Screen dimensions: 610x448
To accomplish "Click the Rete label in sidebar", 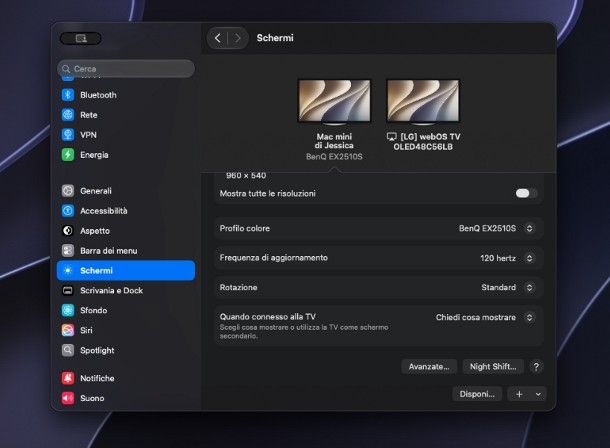I will tap(89, 115).
